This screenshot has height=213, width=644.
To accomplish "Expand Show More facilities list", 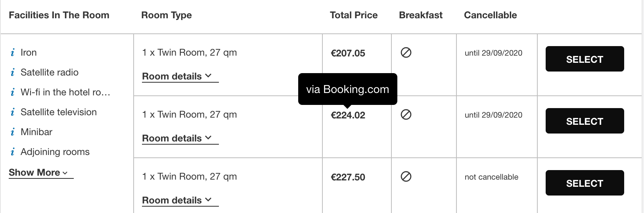I will point(41,173).
